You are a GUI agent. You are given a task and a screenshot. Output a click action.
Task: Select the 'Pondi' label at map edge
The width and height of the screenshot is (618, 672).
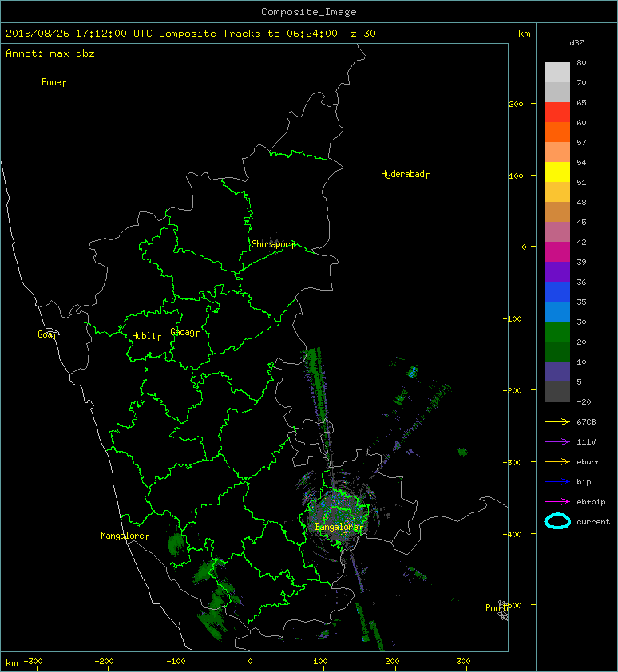[497, 607]
